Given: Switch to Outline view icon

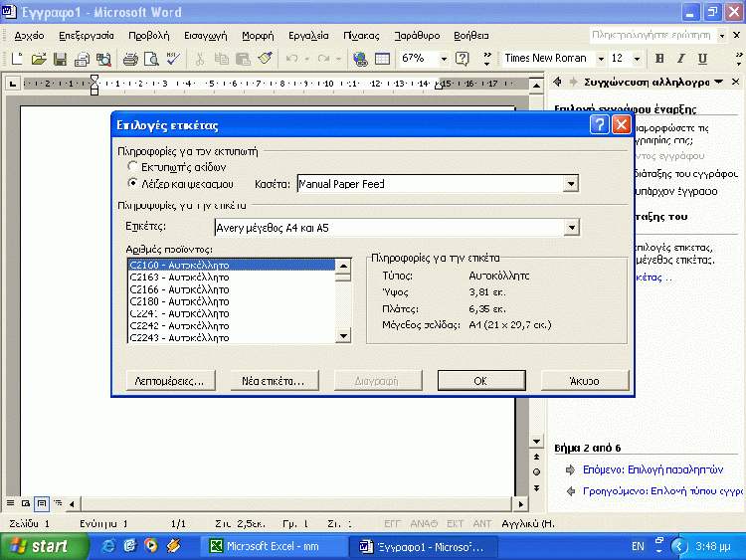Looking at the screenshot, I should pyautogui.click(x=58, y=503).
